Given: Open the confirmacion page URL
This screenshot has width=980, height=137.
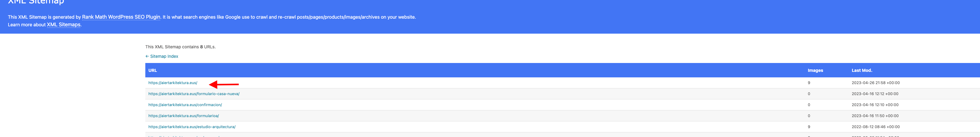Looking at the screenshot, I should click(x=185, y=105).
